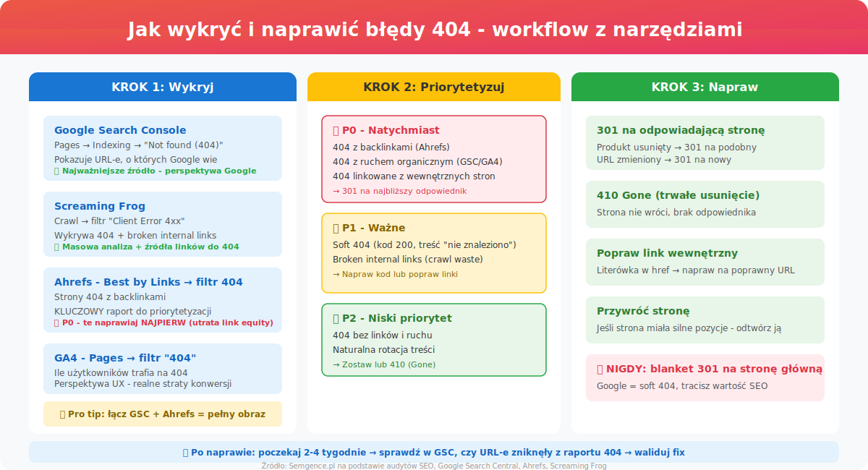
Task: Click "Naturalna rotacja treści"
Action: click(x=383, y=350)
